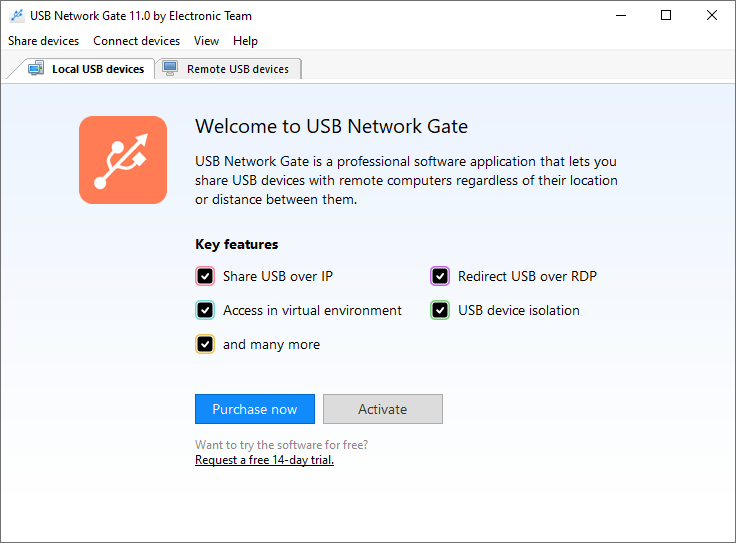Open the Help menu

coord(245,41)
